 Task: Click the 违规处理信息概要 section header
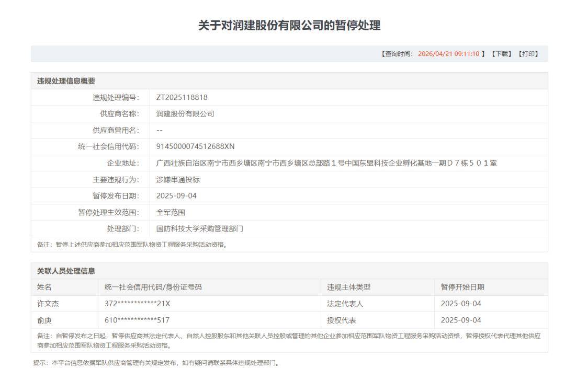[x=66, y=81]
